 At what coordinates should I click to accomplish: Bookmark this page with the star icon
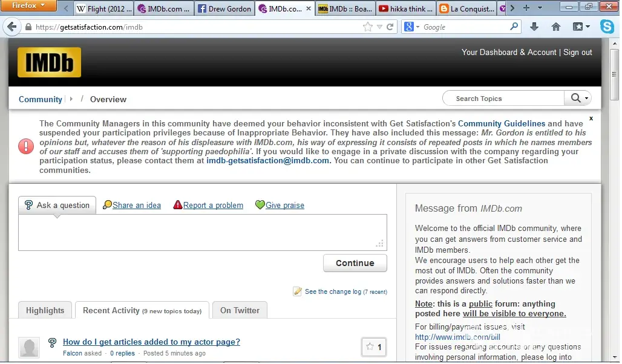pos(368,27)
